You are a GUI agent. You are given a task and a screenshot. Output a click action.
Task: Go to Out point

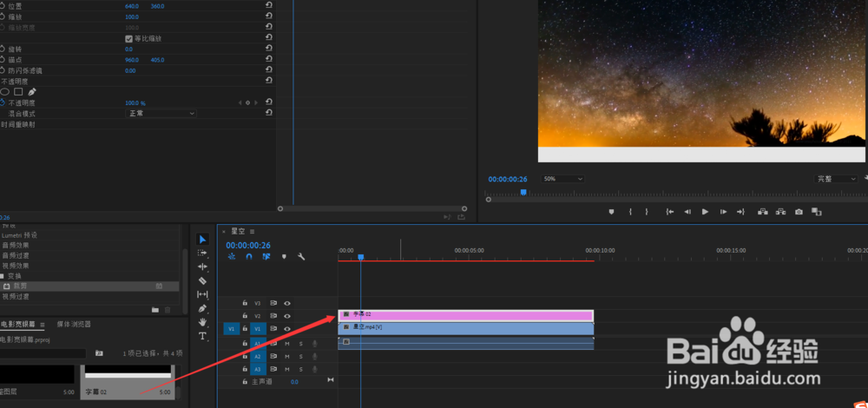point(740,212)
